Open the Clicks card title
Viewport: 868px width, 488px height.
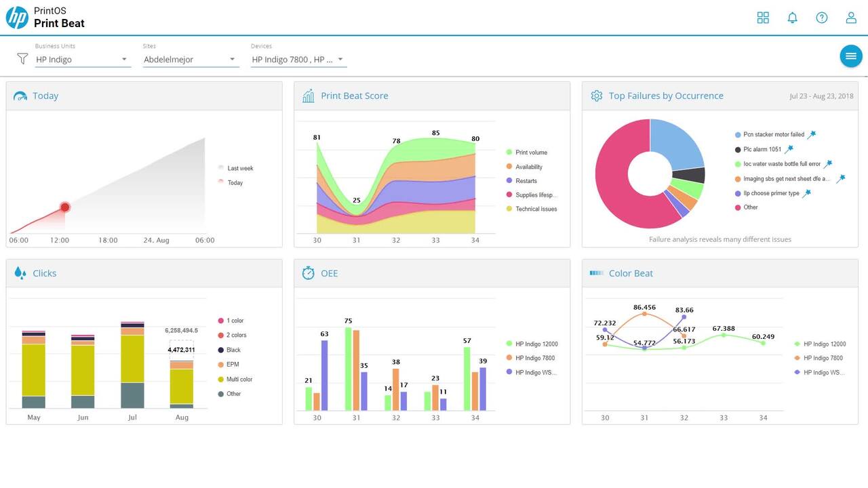tap(45, 273)
